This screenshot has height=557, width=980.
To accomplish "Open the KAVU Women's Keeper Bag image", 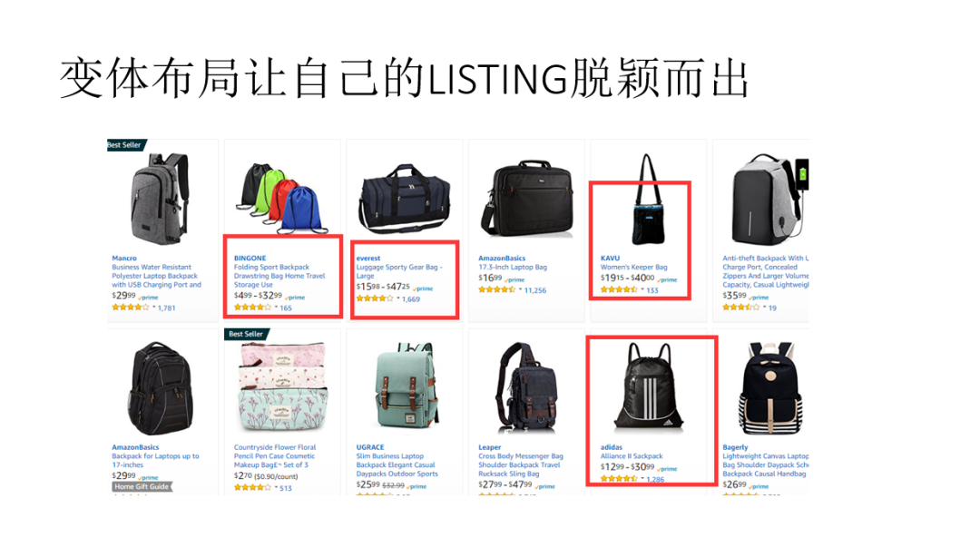I will point(648,200).
